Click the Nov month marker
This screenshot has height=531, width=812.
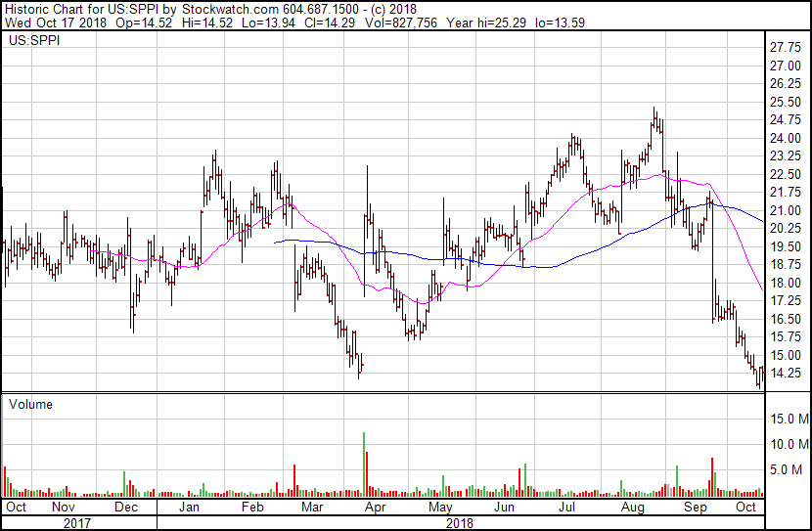pos(63,508)
